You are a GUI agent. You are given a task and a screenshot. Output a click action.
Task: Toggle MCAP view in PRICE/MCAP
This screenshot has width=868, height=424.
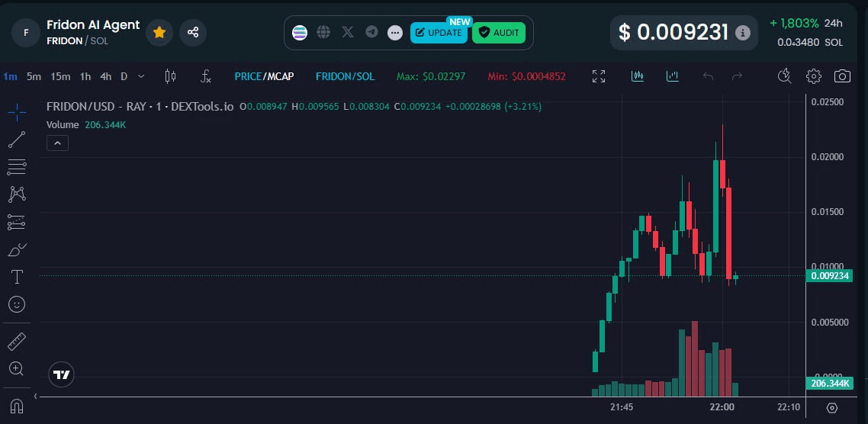pos(280,76)
